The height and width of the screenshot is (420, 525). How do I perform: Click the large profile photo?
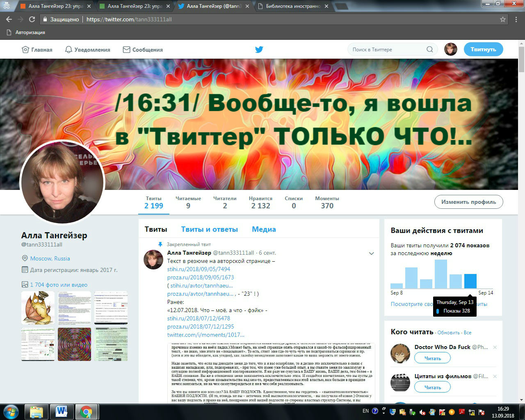pos(62,183)
